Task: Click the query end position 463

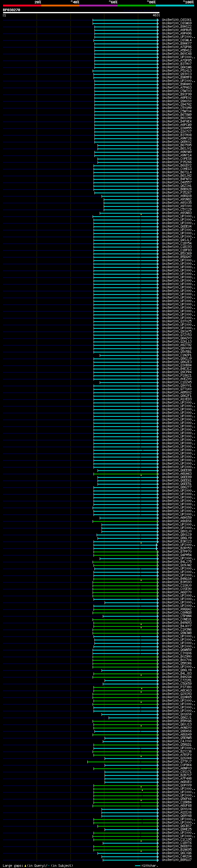Action: coord(155,15)
